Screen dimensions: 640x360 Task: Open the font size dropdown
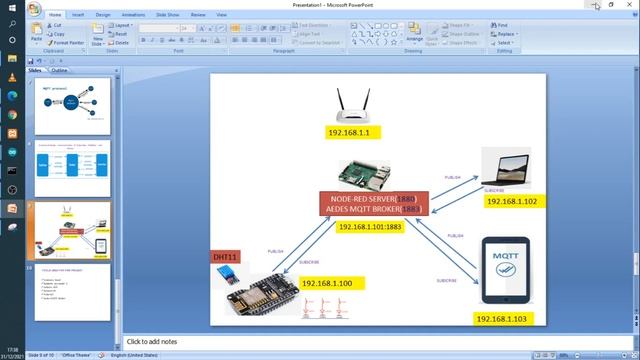tap(187, 28)
